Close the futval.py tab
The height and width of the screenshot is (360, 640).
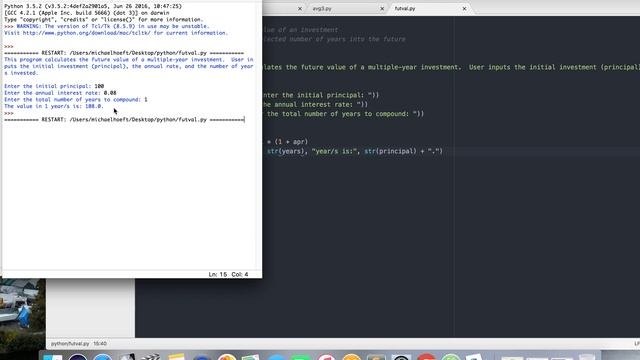click(464, 9)
